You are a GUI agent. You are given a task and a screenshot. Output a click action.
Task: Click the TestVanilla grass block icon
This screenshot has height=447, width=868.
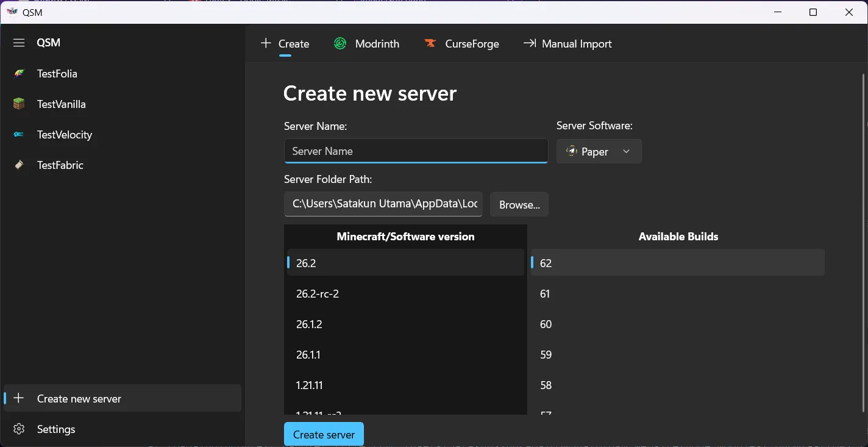point(19,104)
